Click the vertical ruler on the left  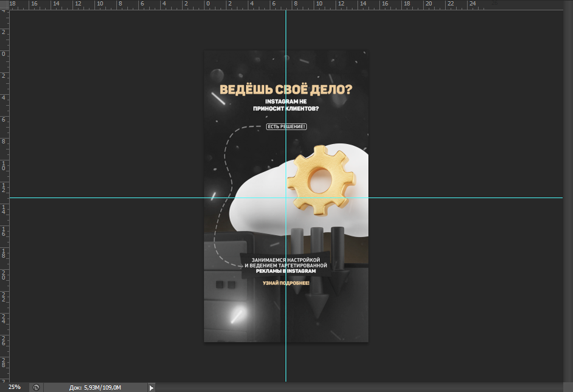click(x=4, y=196)
